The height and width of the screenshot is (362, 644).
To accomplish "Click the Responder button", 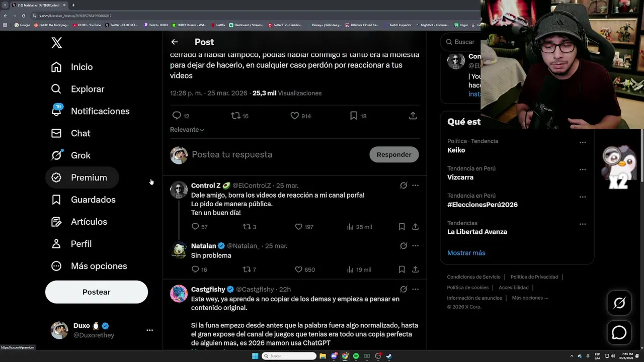I will 394,155.
